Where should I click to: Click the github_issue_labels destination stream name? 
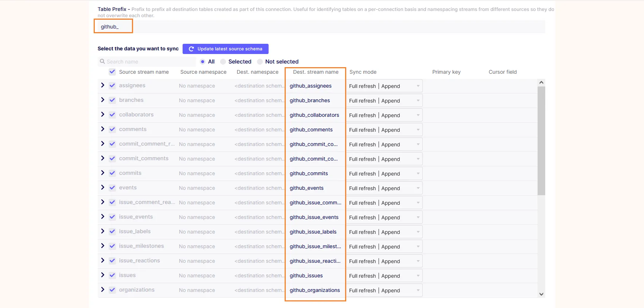point(313,232)
